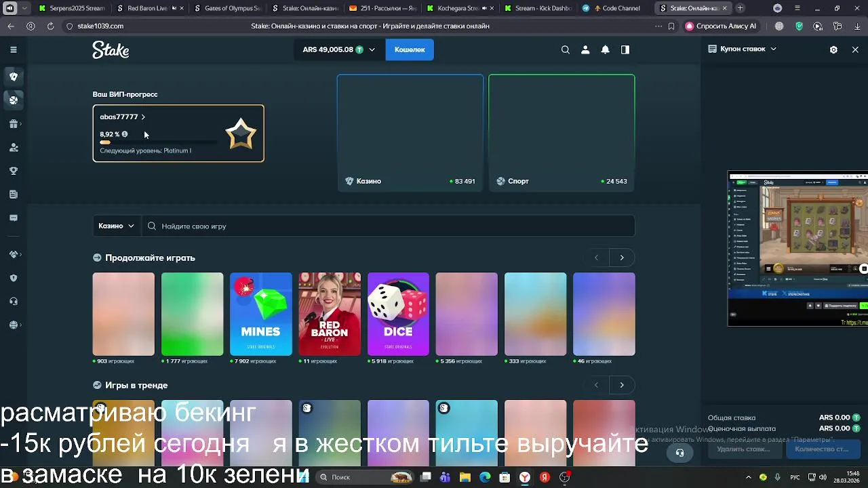Open the sports ball icon in left sidebar
The width and height of the screenshot is (868, 488).
(13, 100)
